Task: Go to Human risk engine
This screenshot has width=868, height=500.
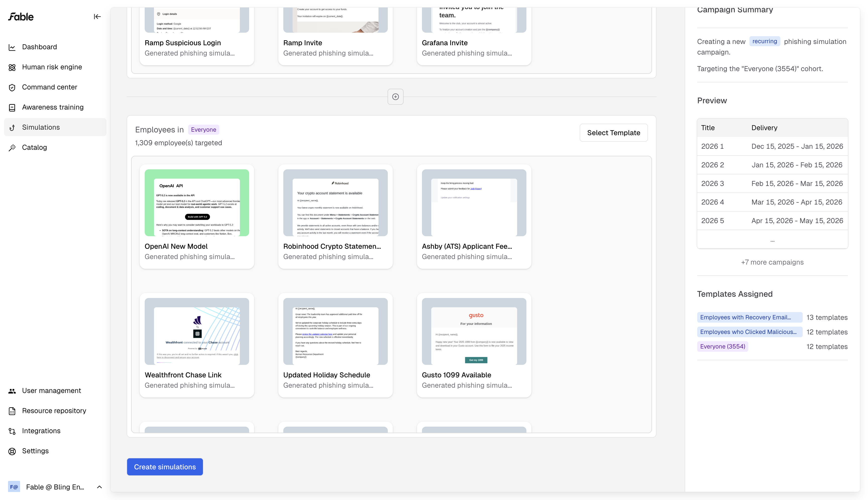Action: pos(55,67)
